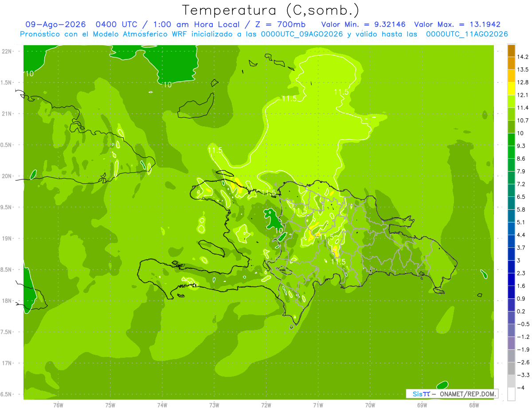Click the 19N latitude tick label
This screenshot has height=411, width=532.
pos(7,239)
